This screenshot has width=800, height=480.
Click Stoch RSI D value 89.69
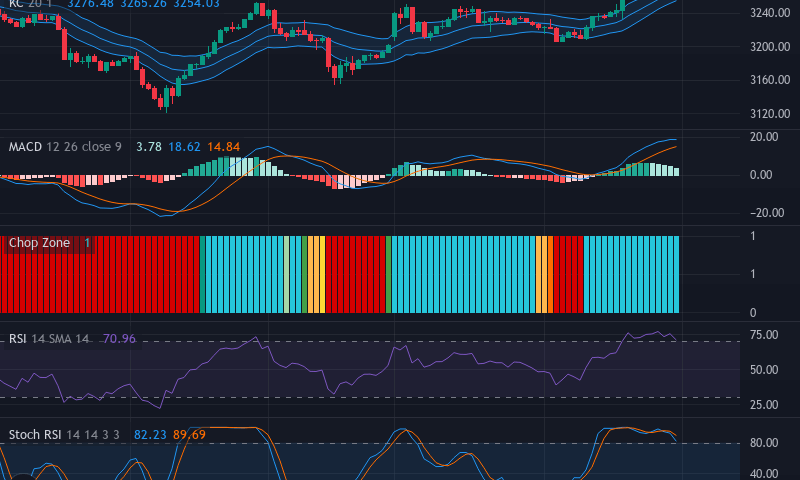point(189,435)
